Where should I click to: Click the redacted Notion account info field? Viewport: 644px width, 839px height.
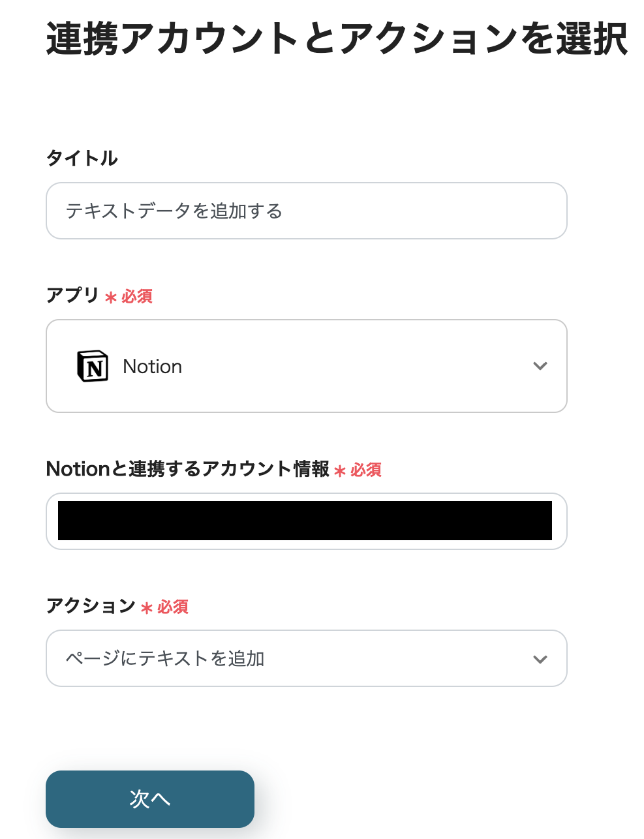click(x=305, y=521)
